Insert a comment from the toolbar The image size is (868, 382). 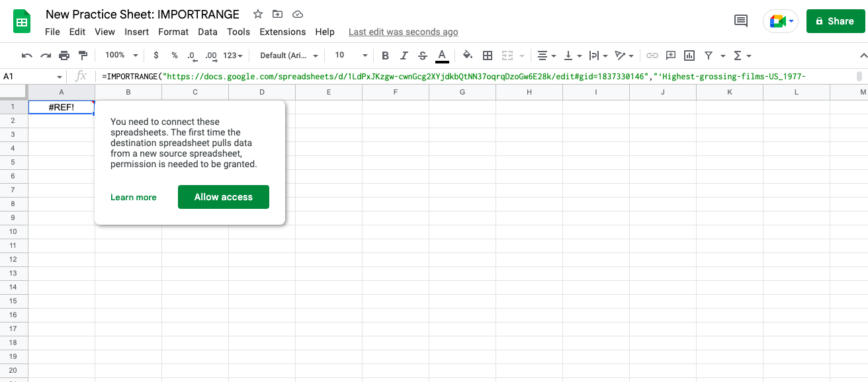(x=671, y=56)
